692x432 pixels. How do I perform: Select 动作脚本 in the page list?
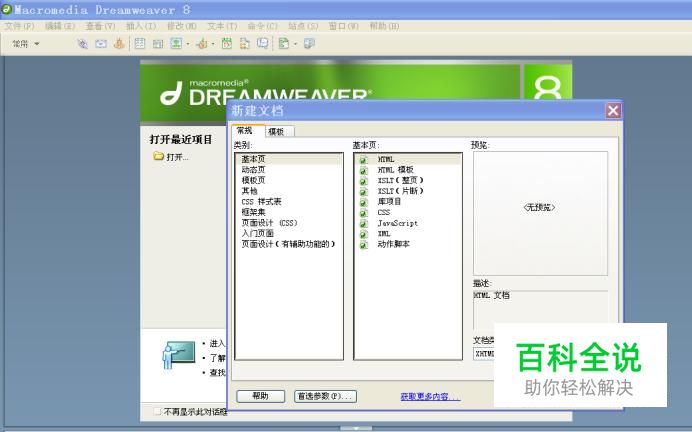tap(408, 244)
